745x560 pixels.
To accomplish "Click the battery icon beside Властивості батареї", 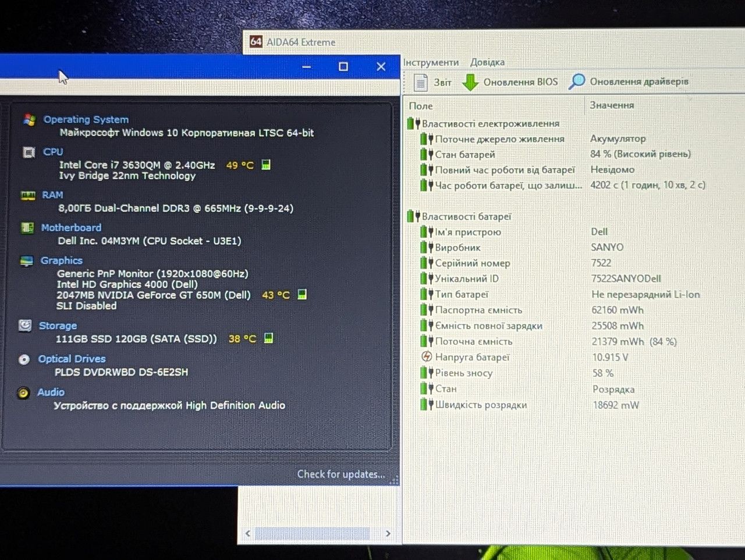I will (x=413, y=216).
